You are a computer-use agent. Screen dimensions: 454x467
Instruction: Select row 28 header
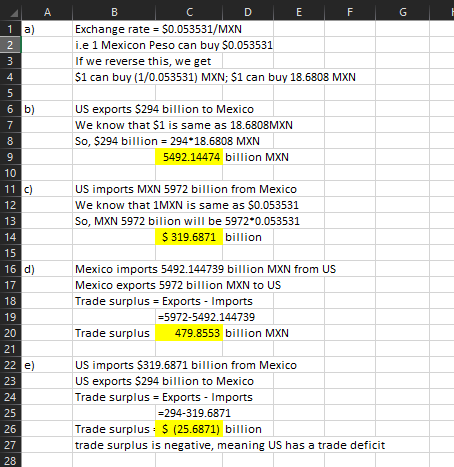click(x=10, y=461)
